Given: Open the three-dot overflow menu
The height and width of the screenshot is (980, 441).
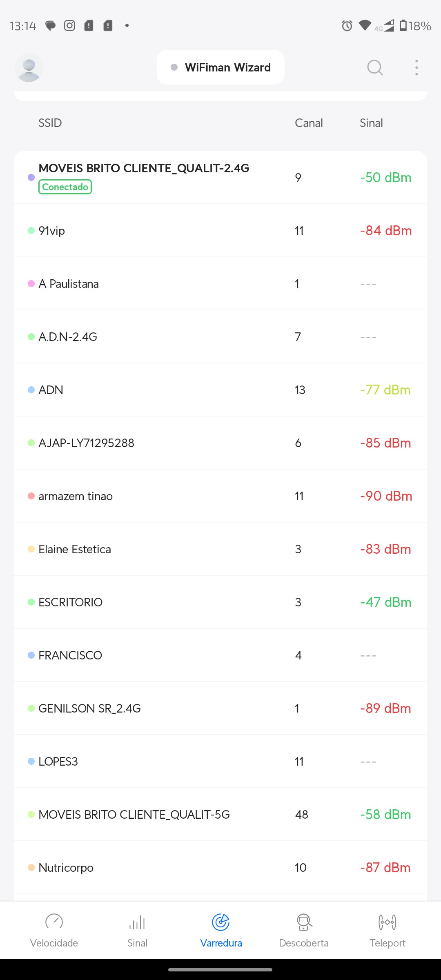Looking at the screenshot, I should point(416,67).
